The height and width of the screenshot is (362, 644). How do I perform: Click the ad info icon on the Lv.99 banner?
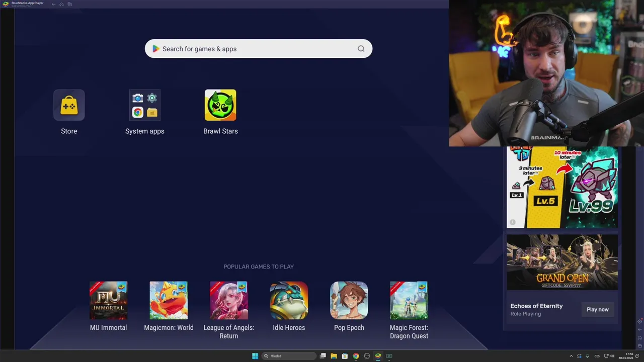tap(512, 222)
